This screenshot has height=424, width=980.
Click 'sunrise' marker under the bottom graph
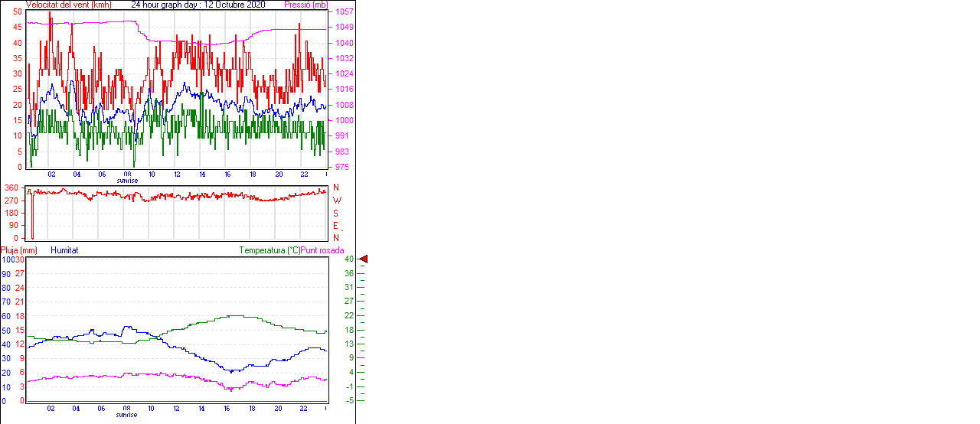127,415
